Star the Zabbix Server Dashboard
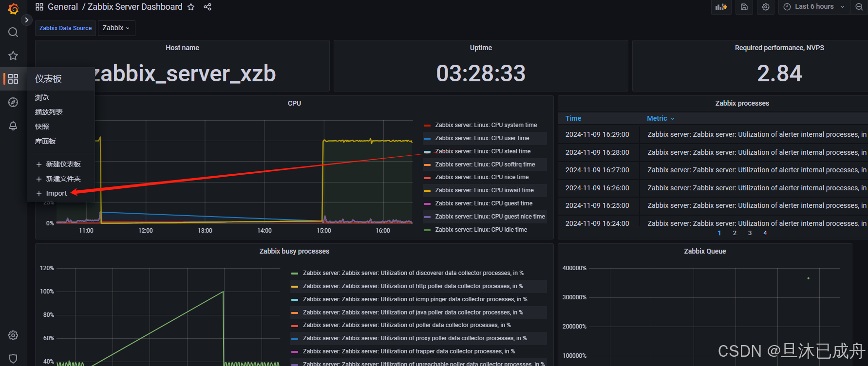The width and height of the screenshot is (868, 366). coord(191,7)
